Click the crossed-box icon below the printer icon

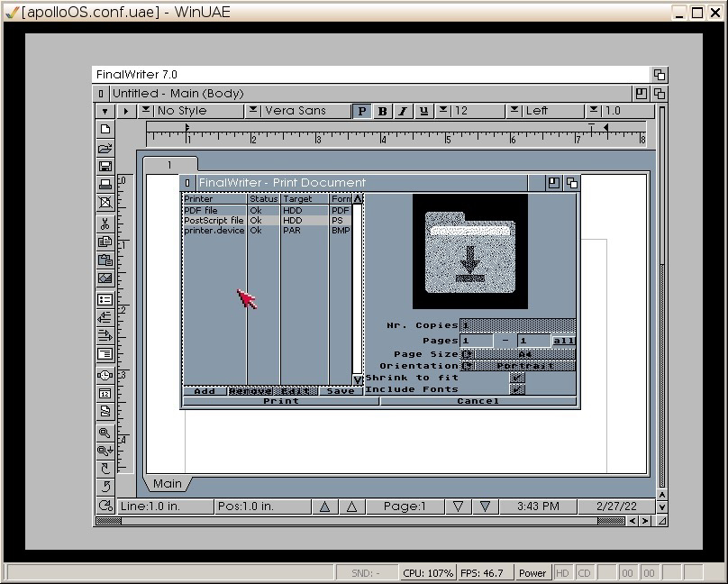point(105,203)
